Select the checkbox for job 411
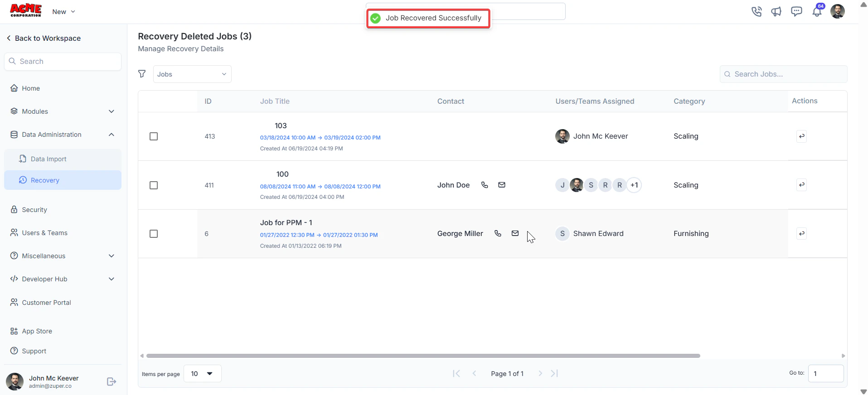Screen dimensions: 868x395 (154, 185)
